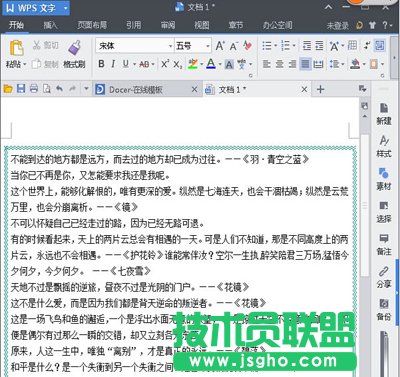Open the 新建 panel in the sidebar

[384, 114]
